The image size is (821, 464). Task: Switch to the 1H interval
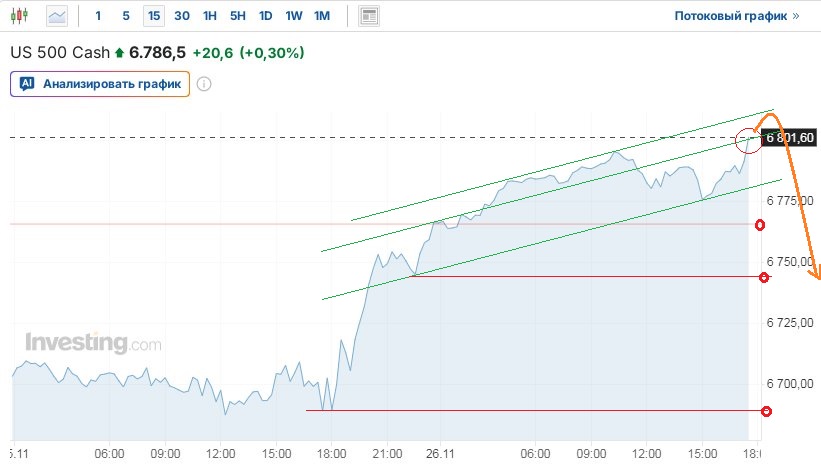click(x=209, y=16)
